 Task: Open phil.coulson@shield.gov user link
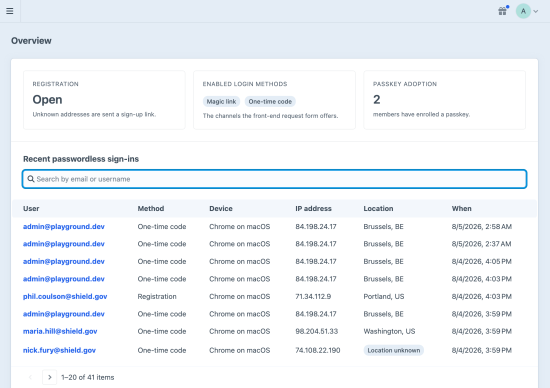[65, 296]
